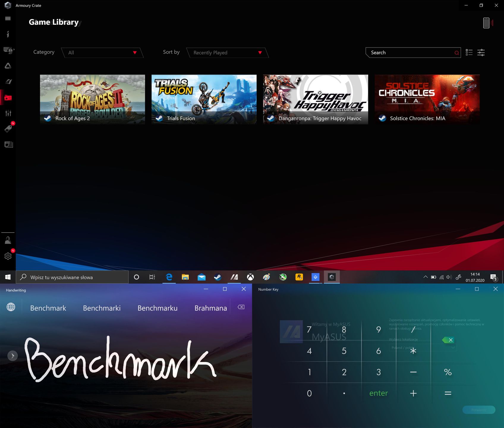Open the Device keyboard sidebar icon

8,50
